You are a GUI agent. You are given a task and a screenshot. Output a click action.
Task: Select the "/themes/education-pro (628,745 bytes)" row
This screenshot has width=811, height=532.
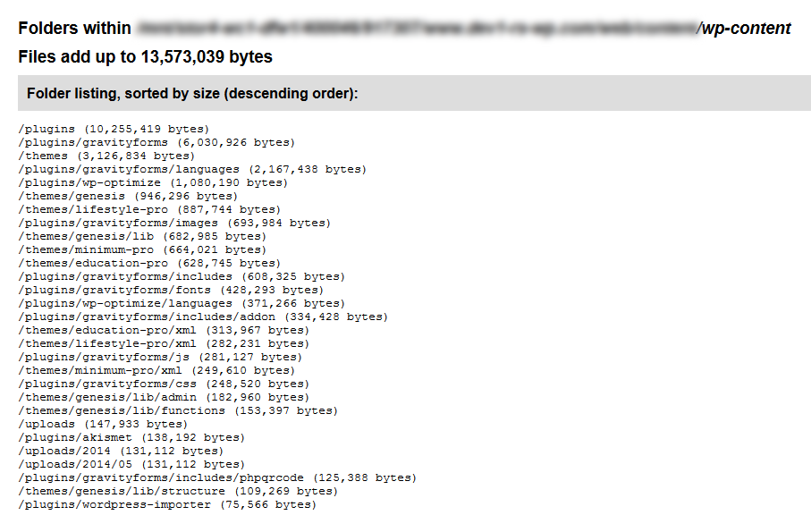click(149, 263)
